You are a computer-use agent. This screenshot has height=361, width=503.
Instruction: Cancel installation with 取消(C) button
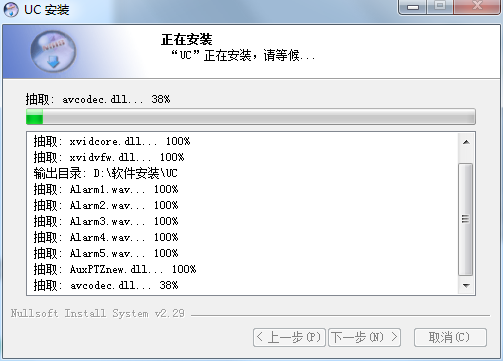(x=450, y=337)
